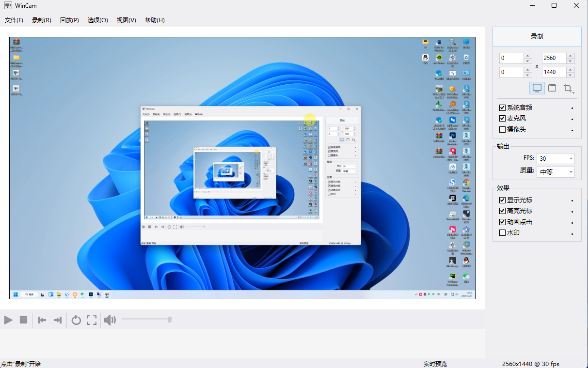Increase the 2560 width value with up arrow
Image resolution: width=588 pixels, height=368 pixels.
pos(571,56)
